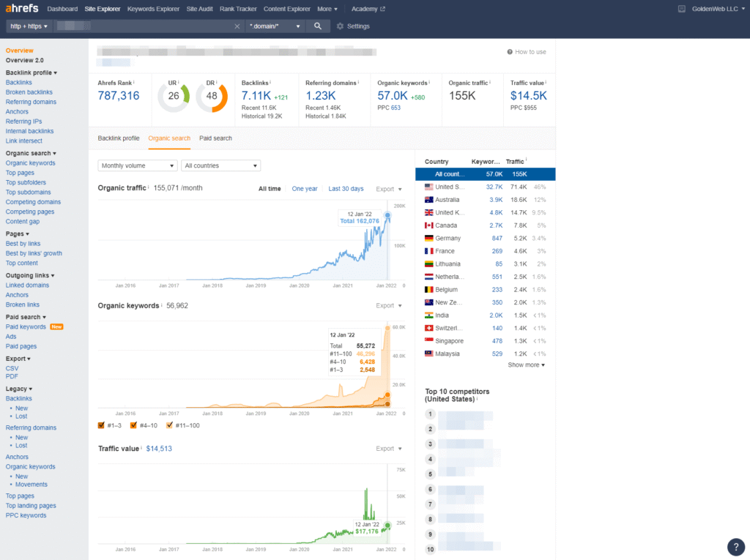Uncheck the #1–3 keywords checkbox
750x560 pixels.
click(102, 425)
